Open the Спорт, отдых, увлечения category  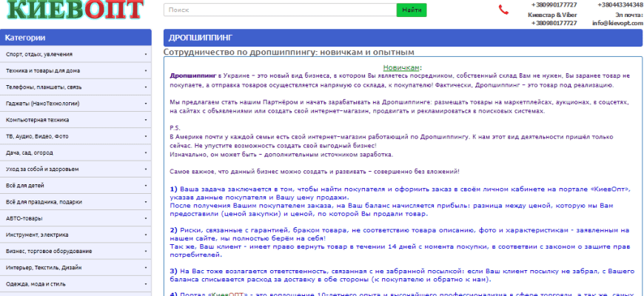click(x=76, y=54)
